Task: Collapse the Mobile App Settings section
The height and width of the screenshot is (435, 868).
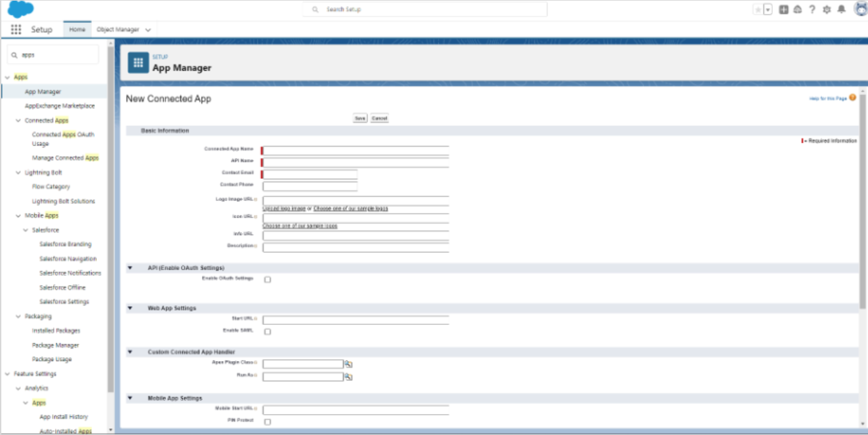Action: [x=130, y=398]
